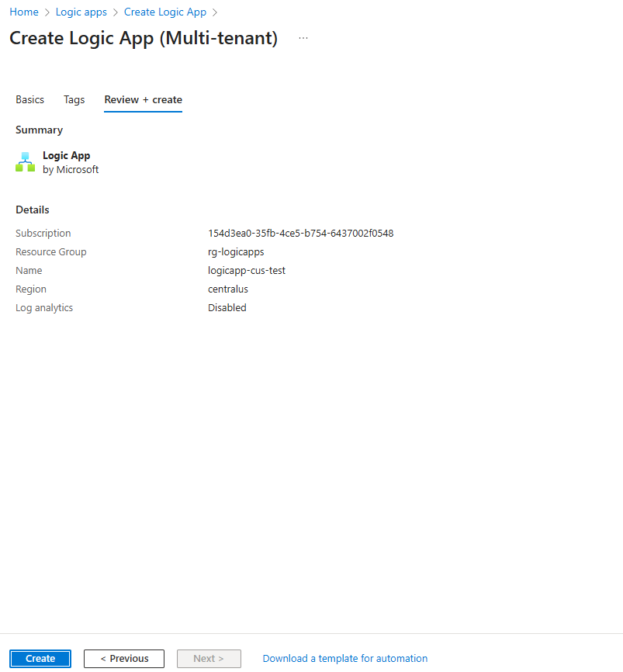Viewport: 623px width, 672px height.
Task: Download a template for automation
Action: click(x=345, y=658)
